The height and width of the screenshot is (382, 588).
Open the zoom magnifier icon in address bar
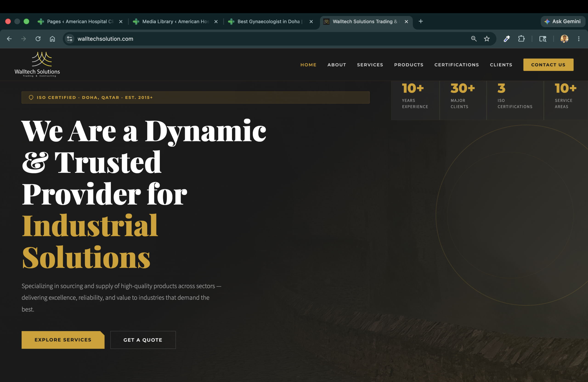(474, 39)
